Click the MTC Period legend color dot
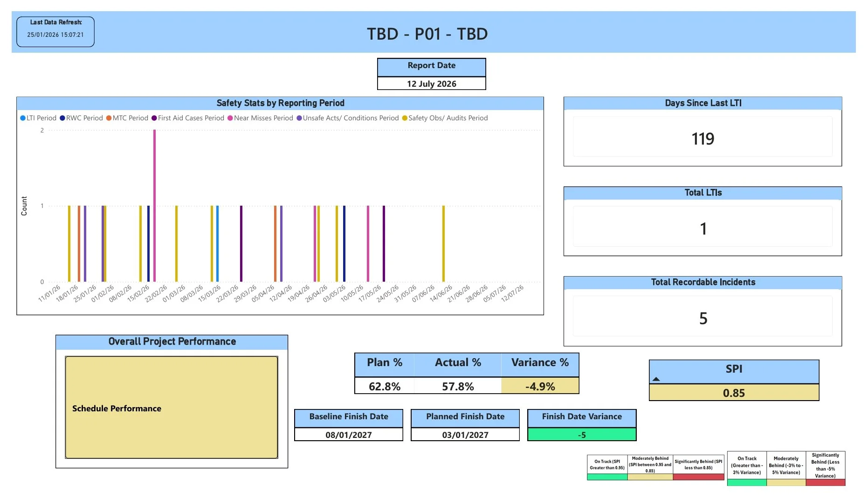 click(108, 118)
